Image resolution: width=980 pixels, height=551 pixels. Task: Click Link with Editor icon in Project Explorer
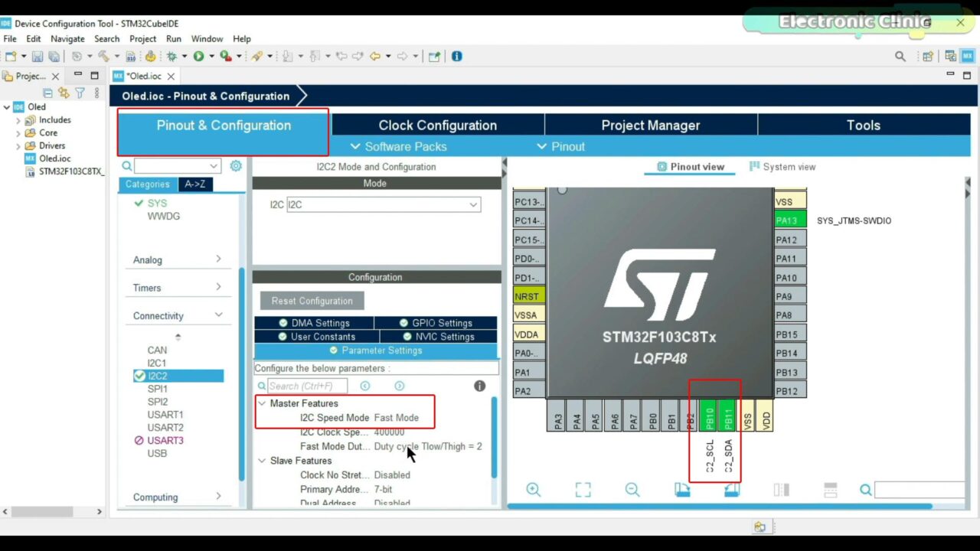point(64,93)
